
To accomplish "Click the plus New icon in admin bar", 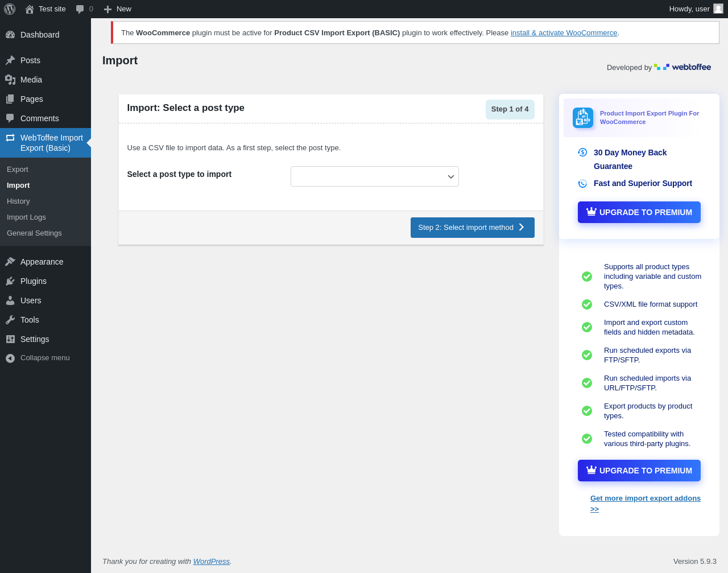I will (x=107, y=9).
